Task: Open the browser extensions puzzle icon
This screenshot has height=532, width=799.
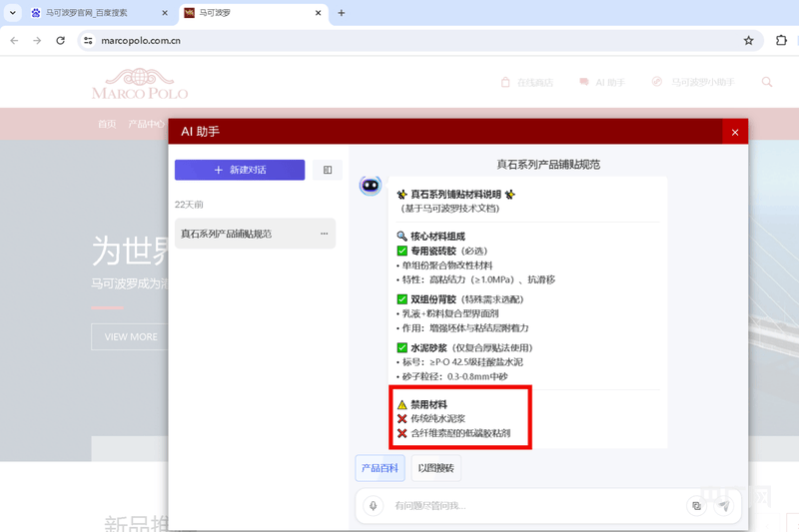Action: [781, 40]
